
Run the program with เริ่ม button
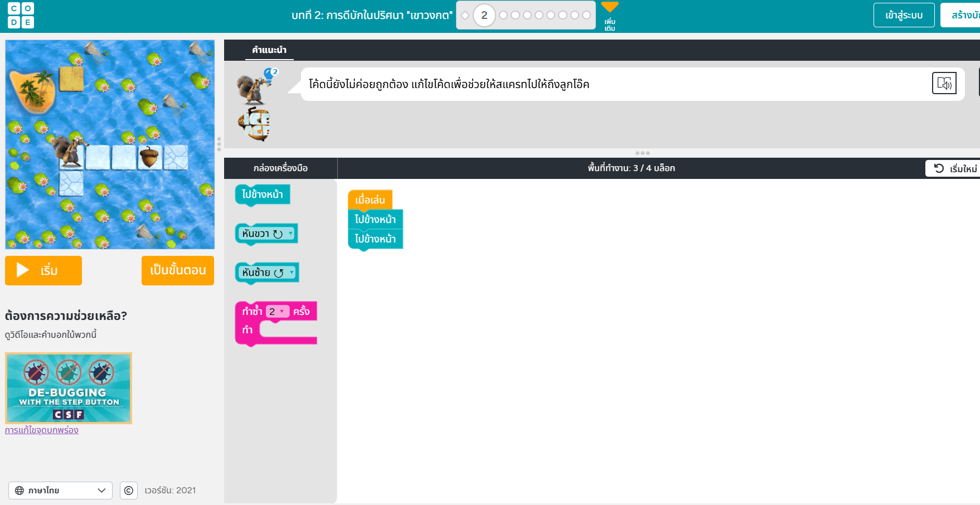[43, 270]
